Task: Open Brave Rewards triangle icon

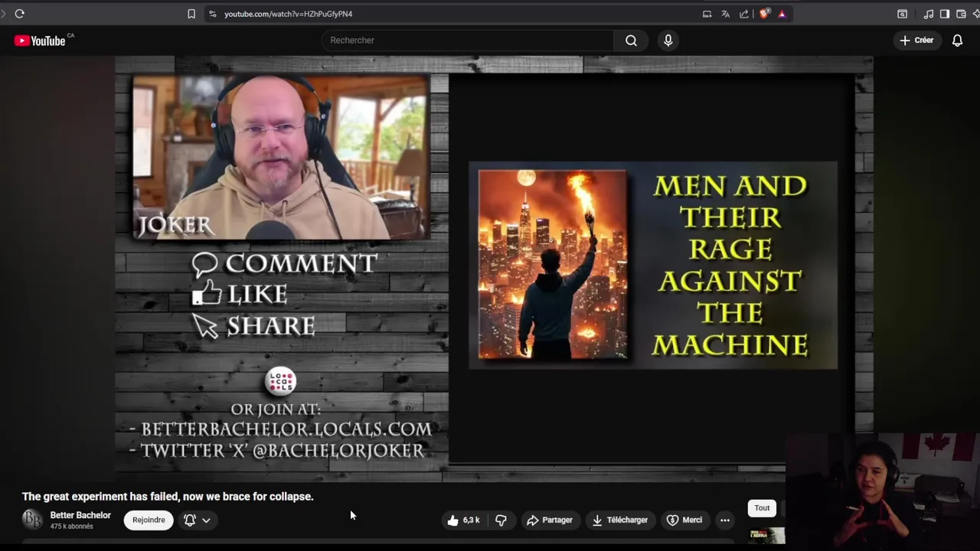Action: (782, 14)
